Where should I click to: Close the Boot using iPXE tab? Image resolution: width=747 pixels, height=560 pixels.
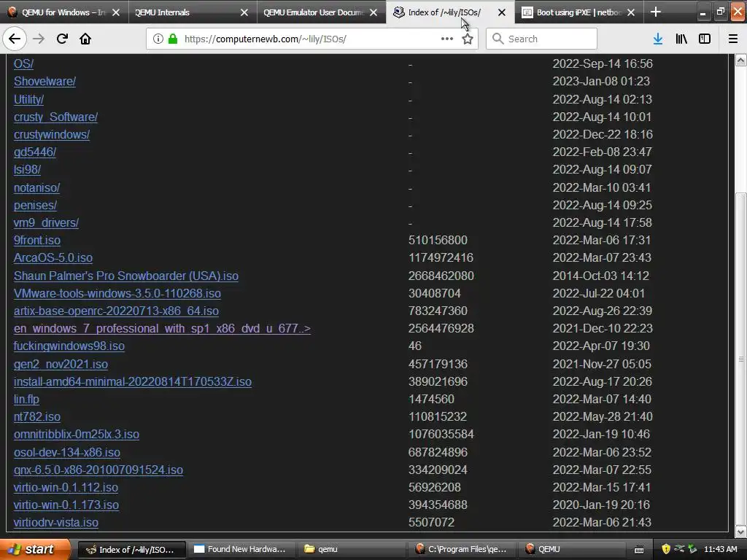(x=631, y=13)
